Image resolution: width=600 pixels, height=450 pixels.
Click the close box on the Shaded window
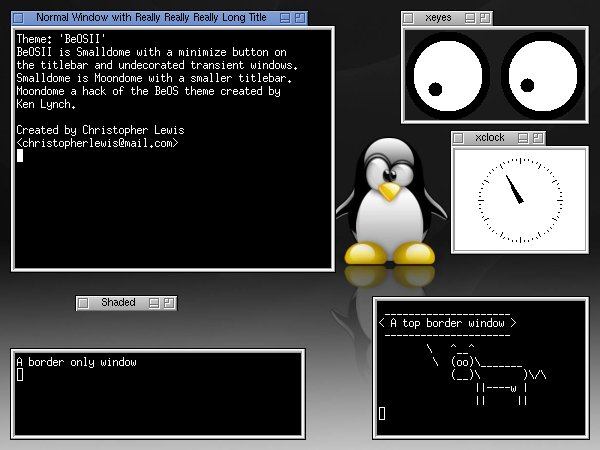coord(83,303)
